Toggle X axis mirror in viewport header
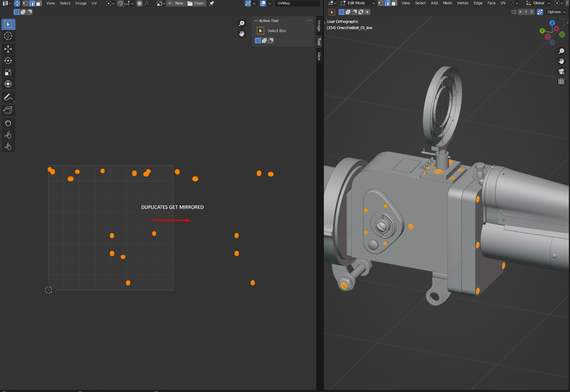Screen dimensions: 570x392 520,12
